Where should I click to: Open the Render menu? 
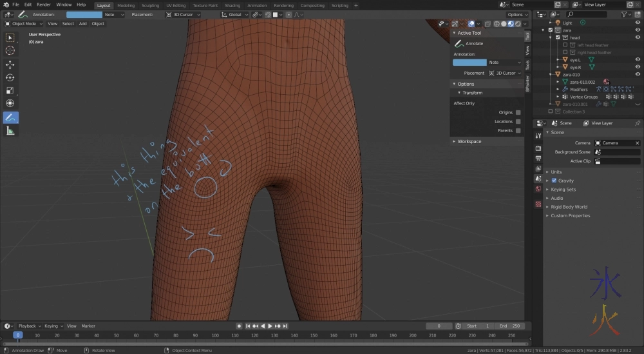(44, 5)
